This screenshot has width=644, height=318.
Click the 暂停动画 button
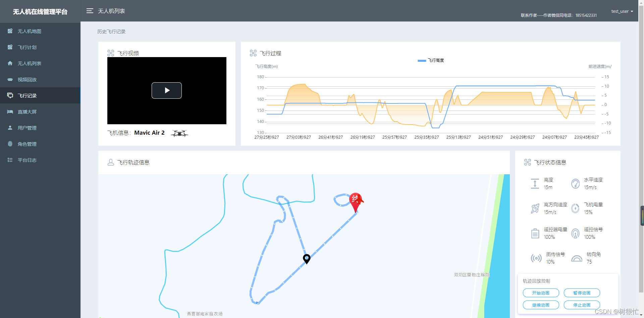[582, 293]
